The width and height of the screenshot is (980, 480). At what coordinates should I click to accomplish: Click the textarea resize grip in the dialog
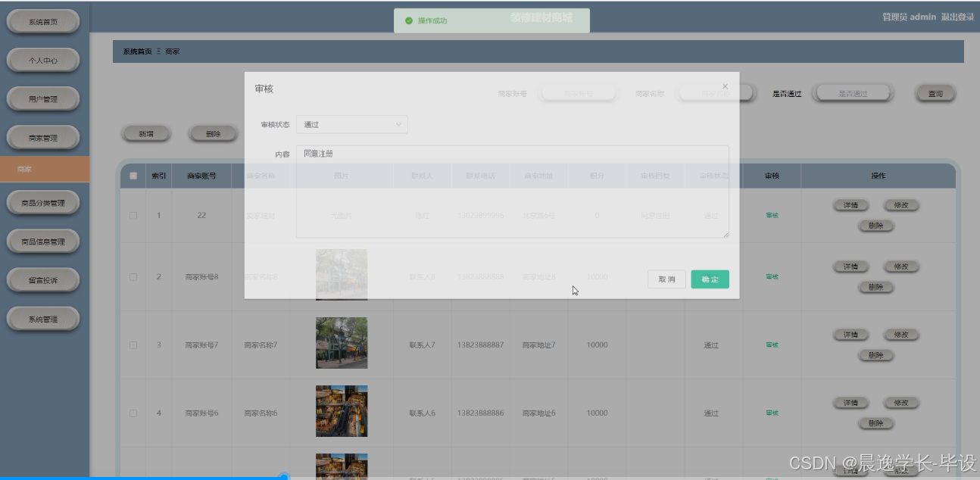(x=726, y=235)
